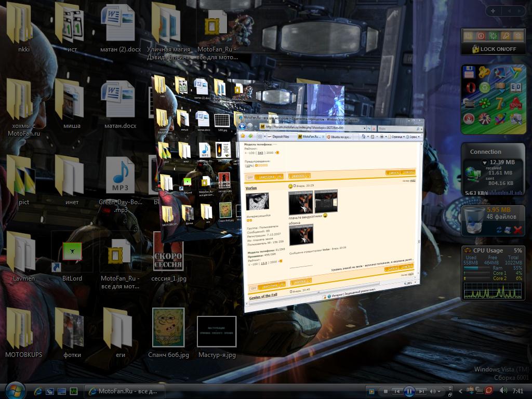Open the Сервис dropdown in Internet Explorer
Image resolution: width=532 pixels, height=399 pixels.
413,137
